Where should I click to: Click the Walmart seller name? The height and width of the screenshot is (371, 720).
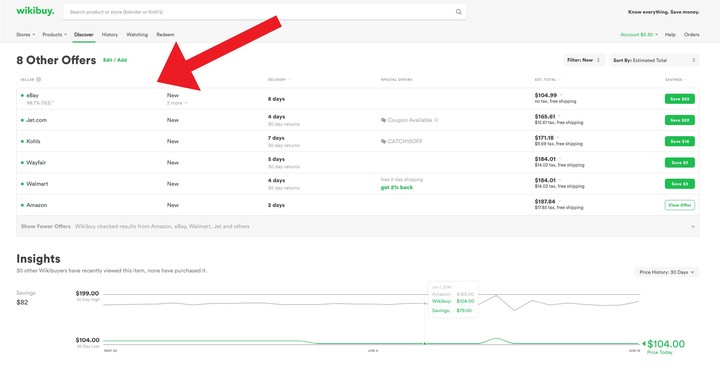tap(37, 184)
